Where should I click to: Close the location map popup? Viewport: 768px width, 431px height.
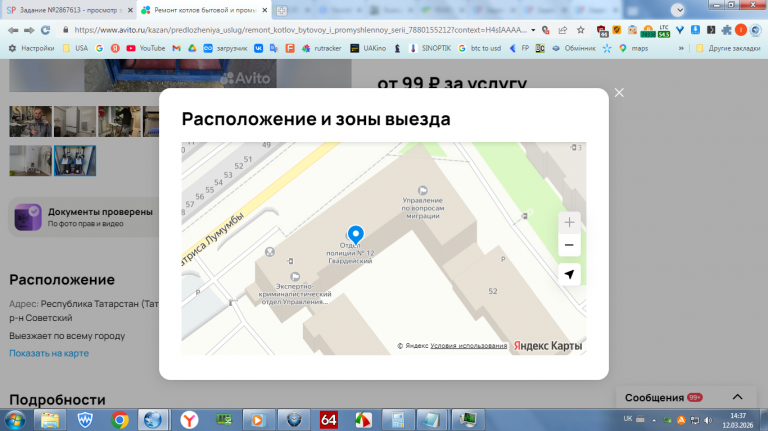click(619, 93)
